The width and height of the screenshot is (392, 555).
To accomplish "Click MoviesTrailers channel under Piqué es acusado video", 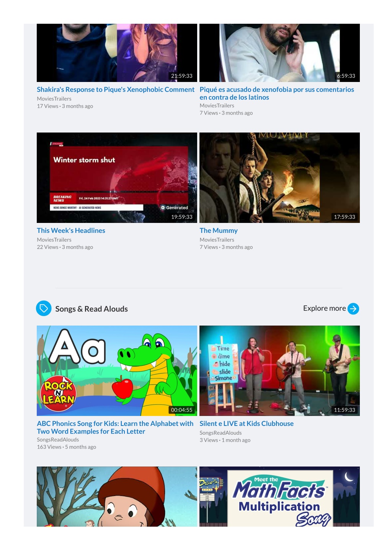I will tap(217, 106).
